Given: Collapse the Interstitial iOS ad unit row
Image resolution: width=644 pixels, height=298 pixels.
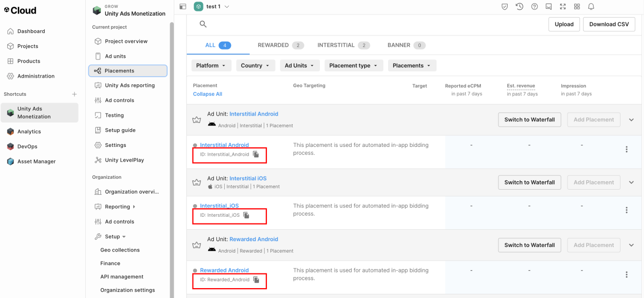Looking at the screenshot, I should click(632, 182).
